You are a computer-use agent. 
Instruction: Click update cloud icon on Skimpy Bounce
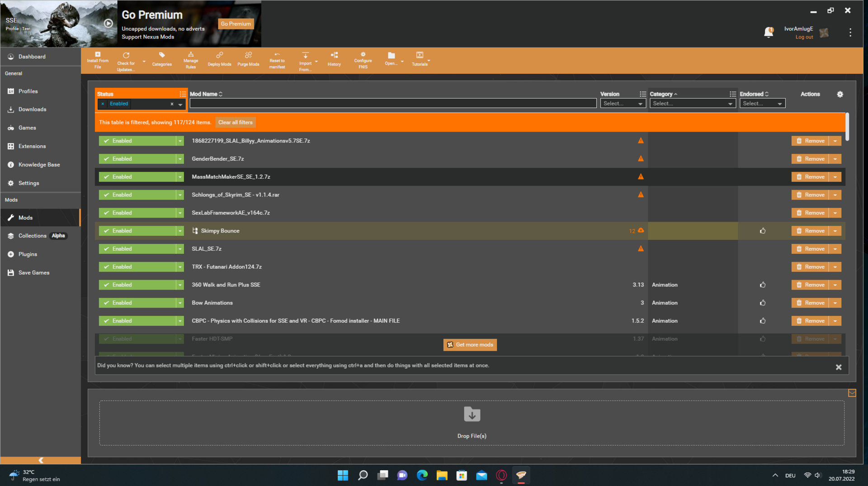click(641, 230)
